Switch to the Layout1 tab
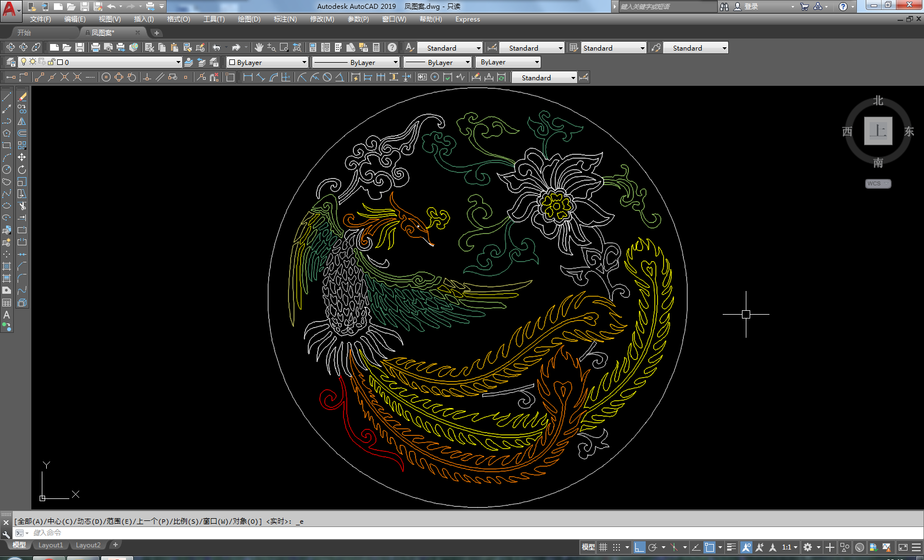The image size is (924, 560). coord(51,545)
